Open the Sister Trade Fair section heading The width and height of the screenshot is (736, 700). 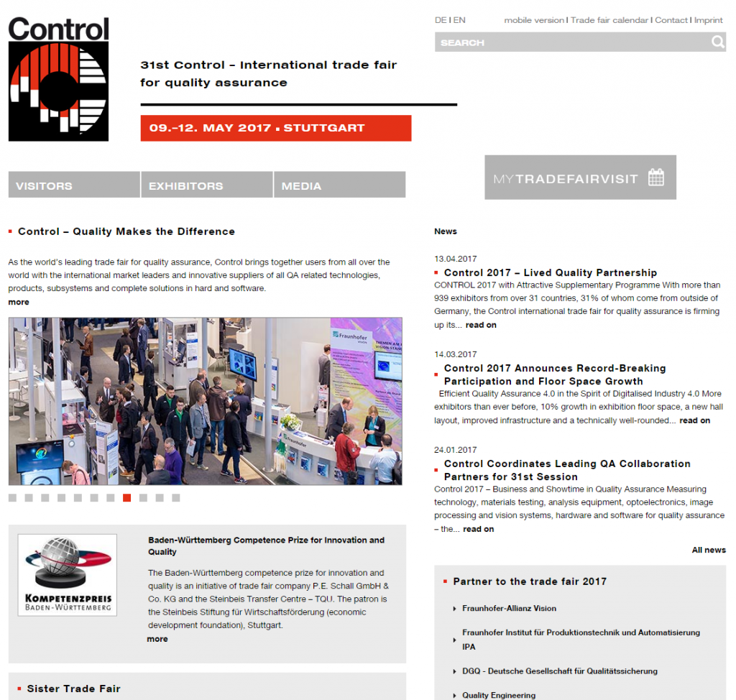tap(74, 689)
